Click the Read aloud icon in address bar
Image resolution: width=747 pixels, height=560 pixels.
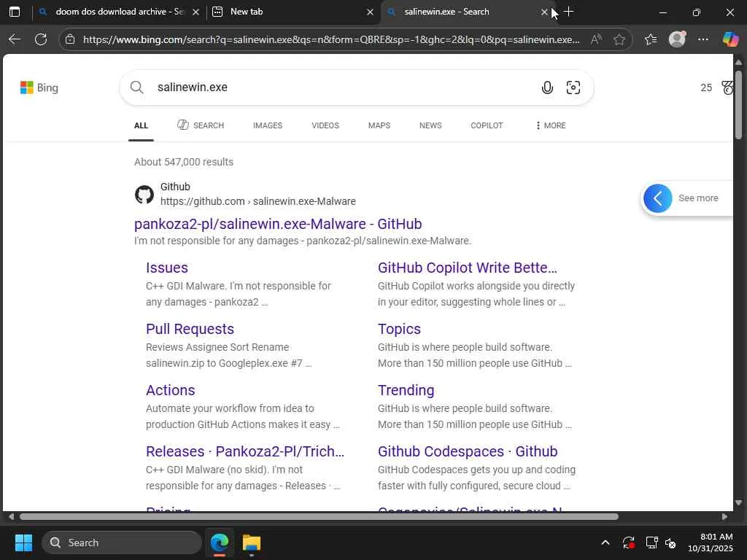pos(596,39)
